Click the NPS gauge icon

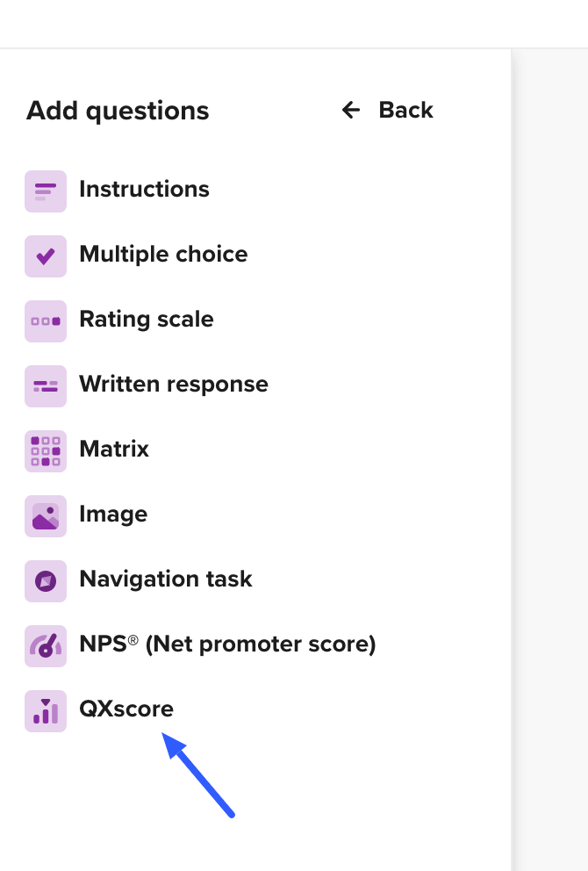click(46, 645)
